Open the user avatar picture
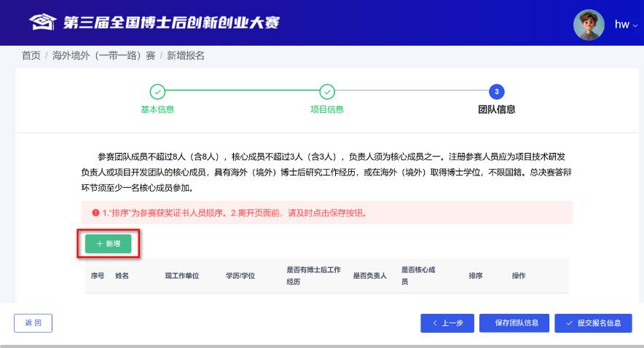This screenshot has height=348, width=644. click(x=589, y=25)
